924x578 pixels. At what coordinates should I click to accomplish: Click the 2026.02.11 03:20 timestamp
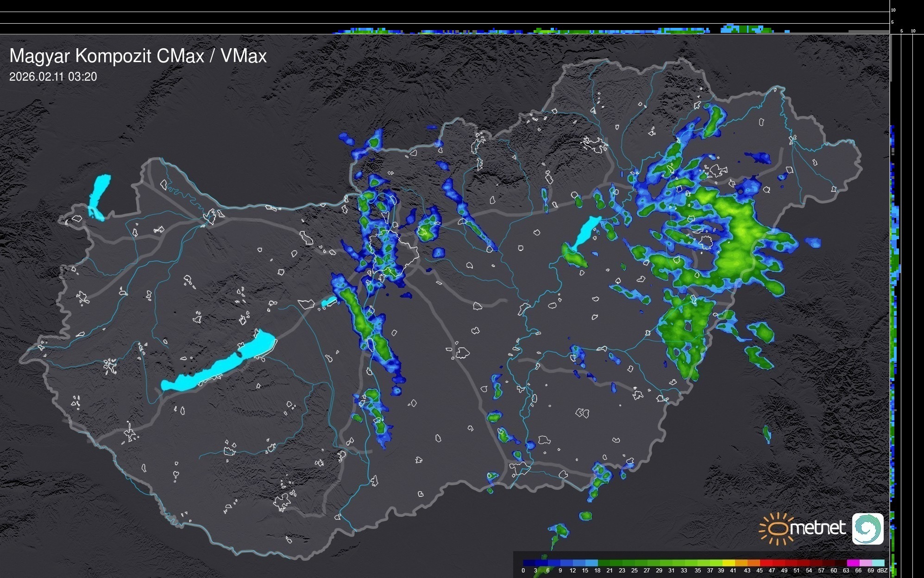tap(53, 77)
